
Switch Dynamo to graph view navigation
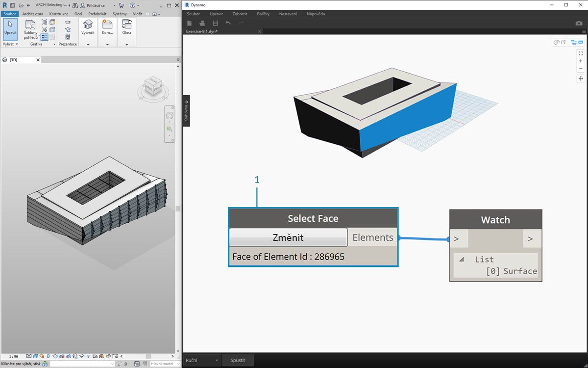click(576, 42)
